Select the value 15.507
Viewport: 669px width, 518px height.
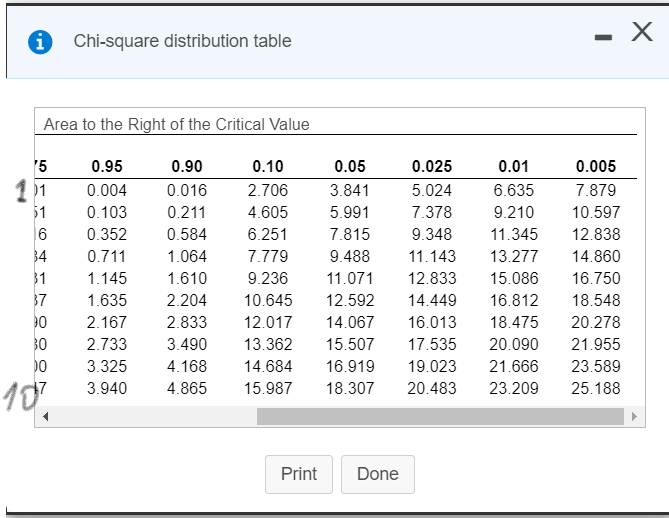point(350,344)
